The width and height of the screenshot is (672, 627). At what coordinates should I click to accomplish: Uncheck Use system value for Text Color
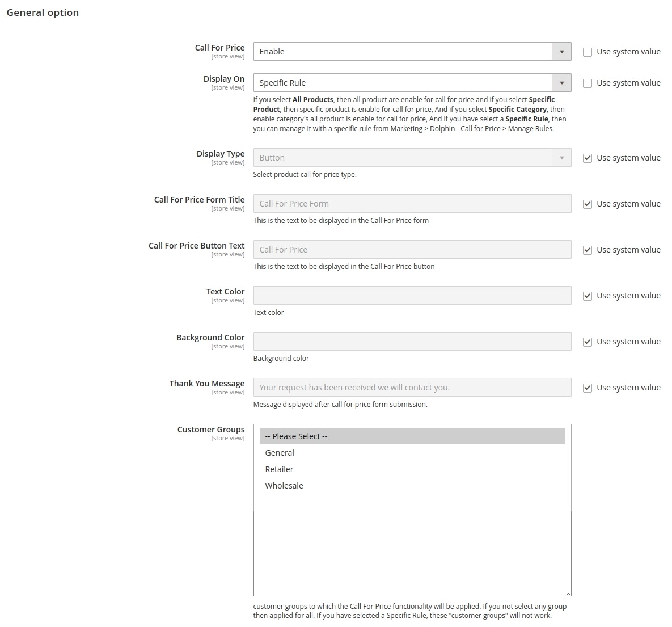[588, 296]
